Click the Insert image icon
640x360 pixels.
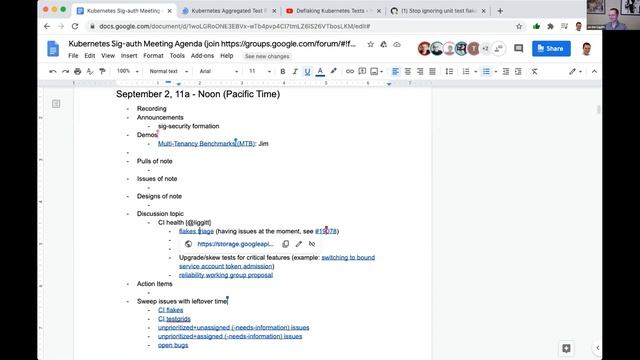(x=374, y=71)
